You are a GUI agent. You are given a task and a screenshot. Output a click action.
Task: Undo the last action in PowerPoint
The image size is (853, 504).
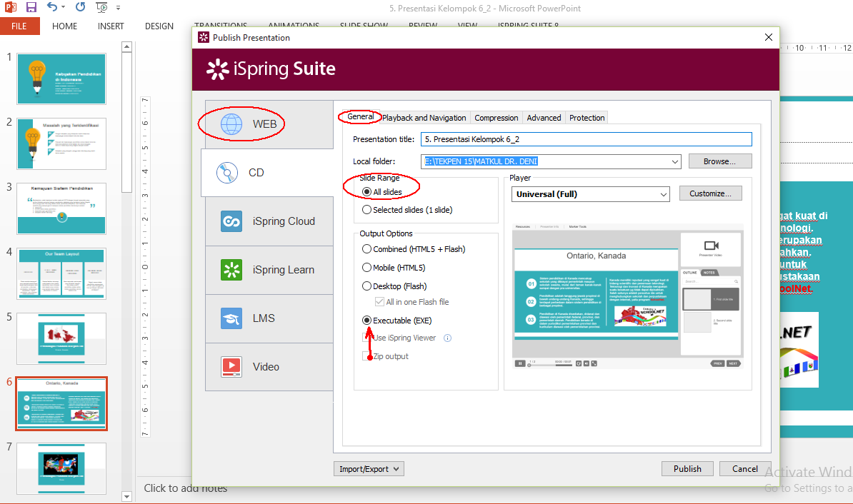(51, 7)
